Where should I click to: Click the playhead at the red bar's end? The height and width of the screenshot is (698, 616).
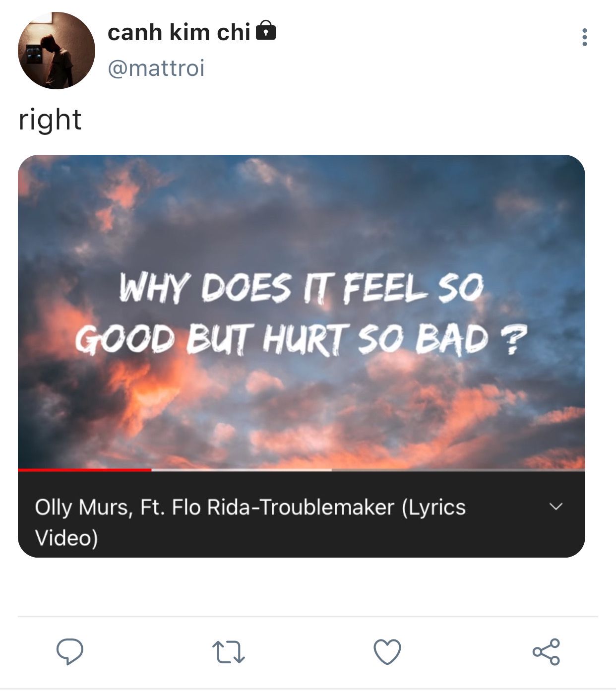coord(151,469)
